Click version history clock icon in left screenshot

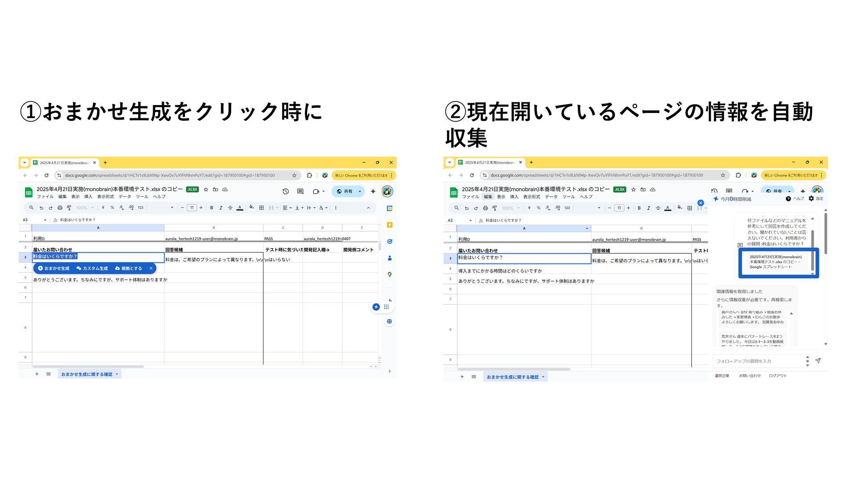point(286,191)
